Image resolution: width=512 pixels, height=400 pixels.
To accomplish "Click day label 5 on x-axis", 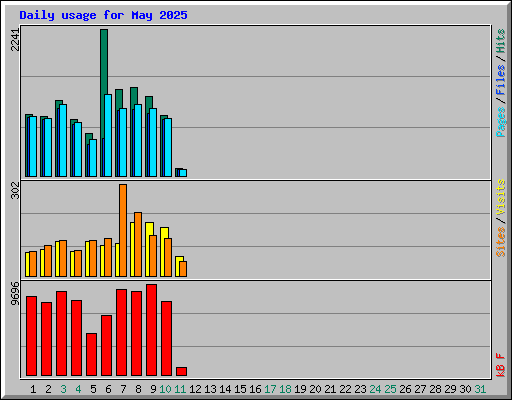I will tap(93, 389).
